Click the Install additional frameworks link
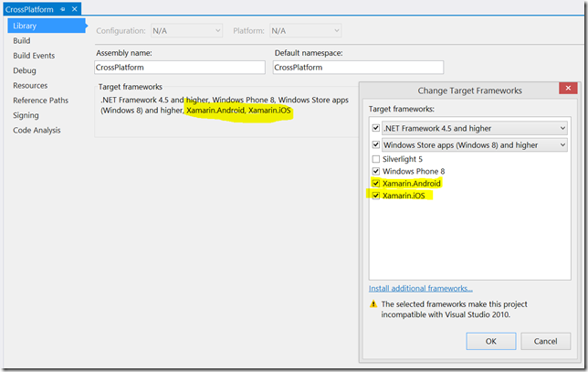Screen dimensions: 588x372 [420, 288]
